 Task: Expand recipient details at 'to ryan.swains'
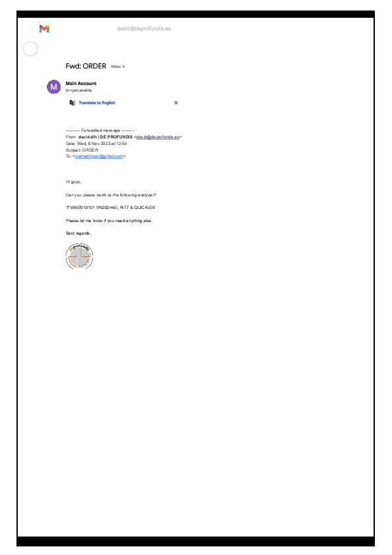(x=78, y=90)
